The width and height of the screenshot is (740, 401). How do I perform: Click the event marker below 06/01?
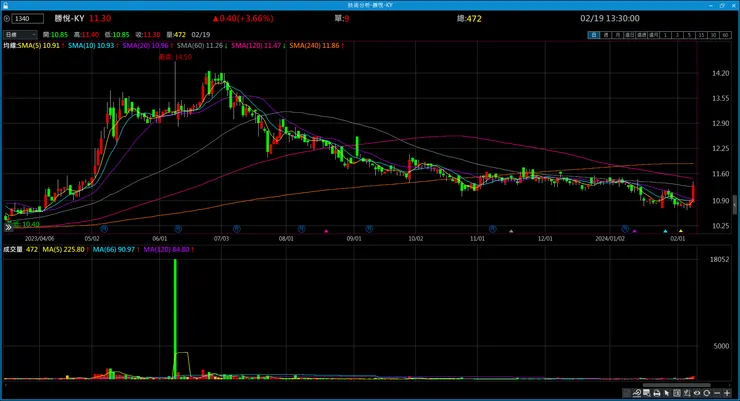coord(178,229)
